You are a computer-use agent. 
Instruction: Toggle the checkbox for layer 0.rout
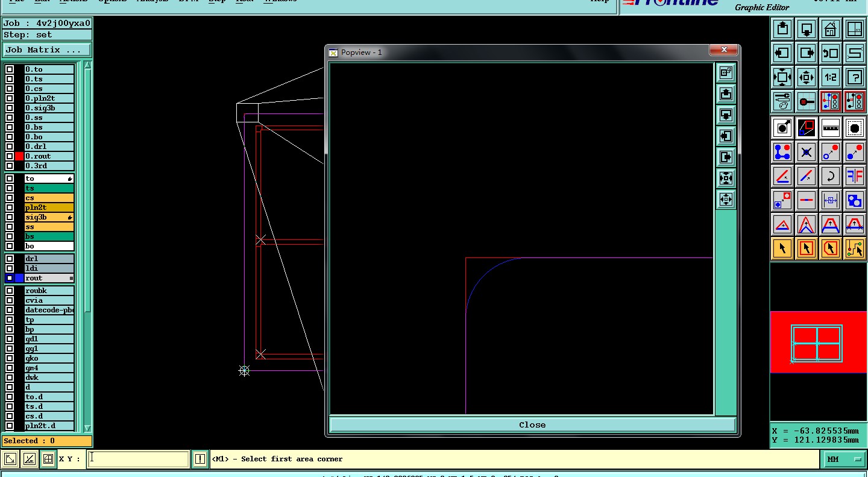pos(10,156)
